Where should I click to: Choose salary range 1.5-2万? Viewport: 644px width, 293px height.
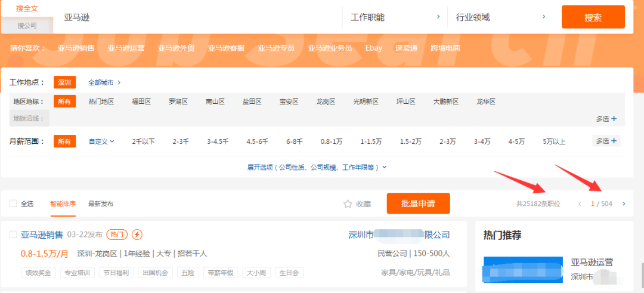tap(411, 142)
